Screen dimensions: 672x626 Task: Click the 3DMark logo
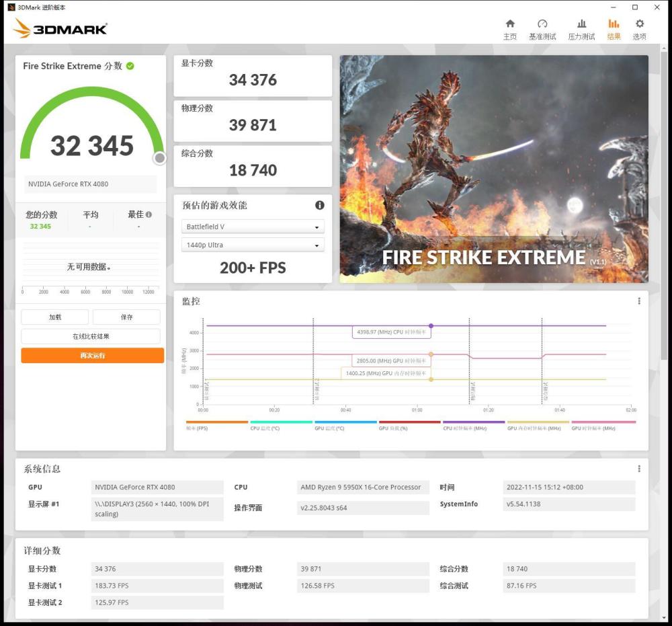pos(60,28)
